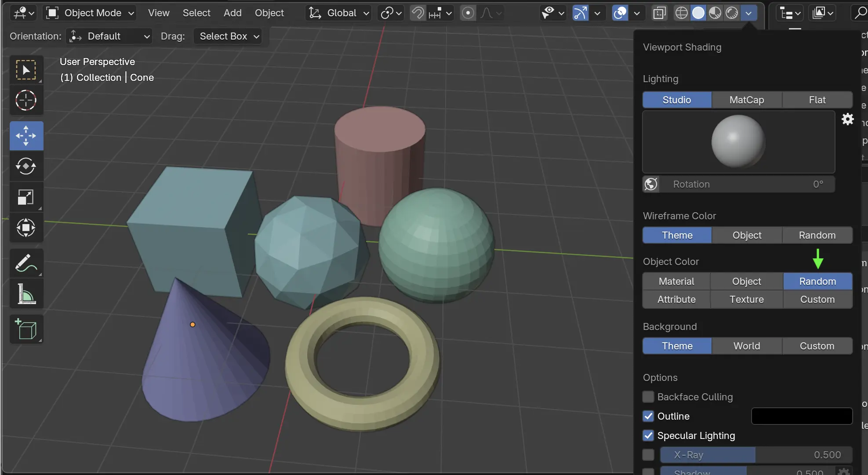The height and width of the screenshot is (475, 868).
Task: Open the Select Box drag dropdown
Action: coord(228,36)
